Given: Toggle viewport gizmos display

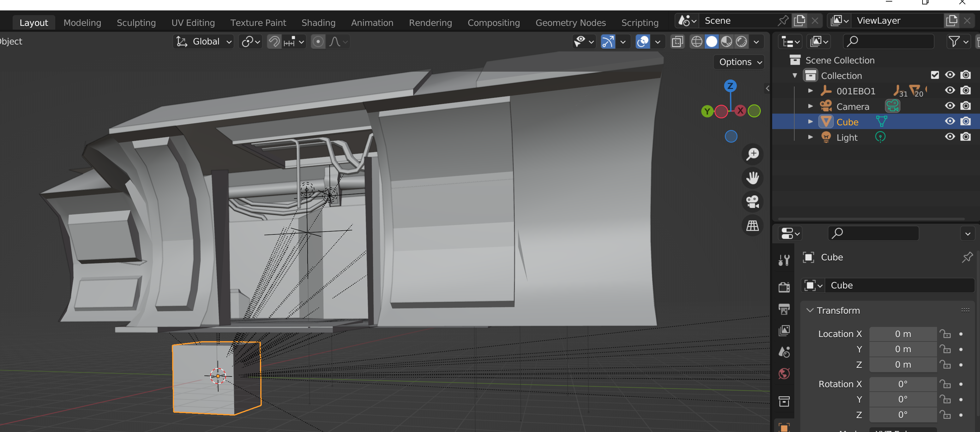Looking at the screenshot, I should pos(608,41).
